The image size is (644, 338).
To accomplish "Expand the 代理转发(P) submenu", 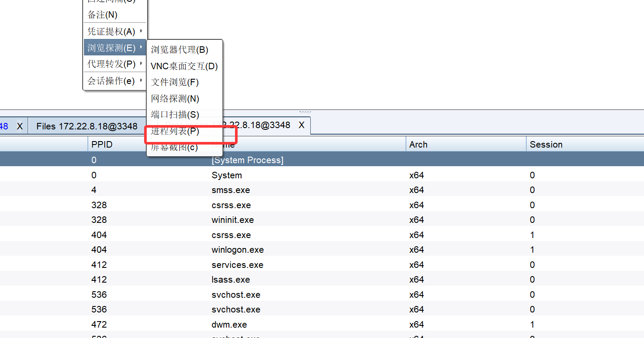I will 114,64.
